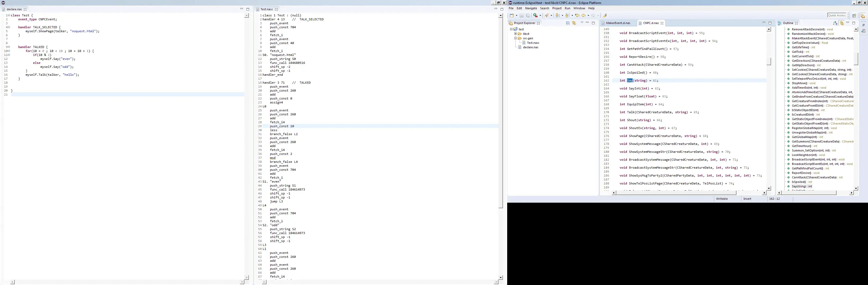Open the Next Annotation dropdown arrow
This screenshot has width=868, height=285.
[x=562, y=16]
